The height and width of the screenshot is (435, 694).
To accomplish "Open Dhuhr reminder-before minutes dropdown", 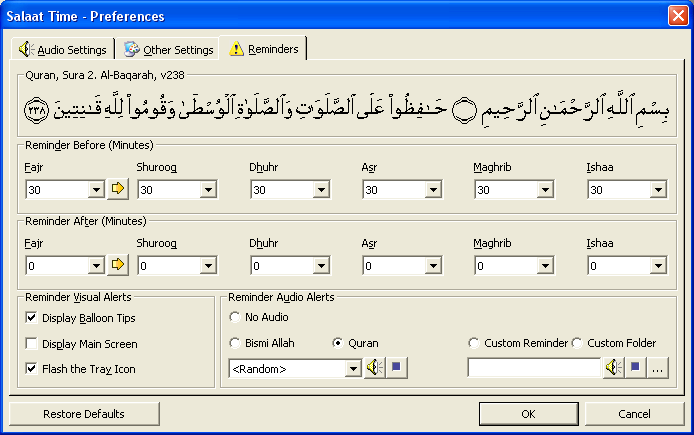I will (321, 190).
